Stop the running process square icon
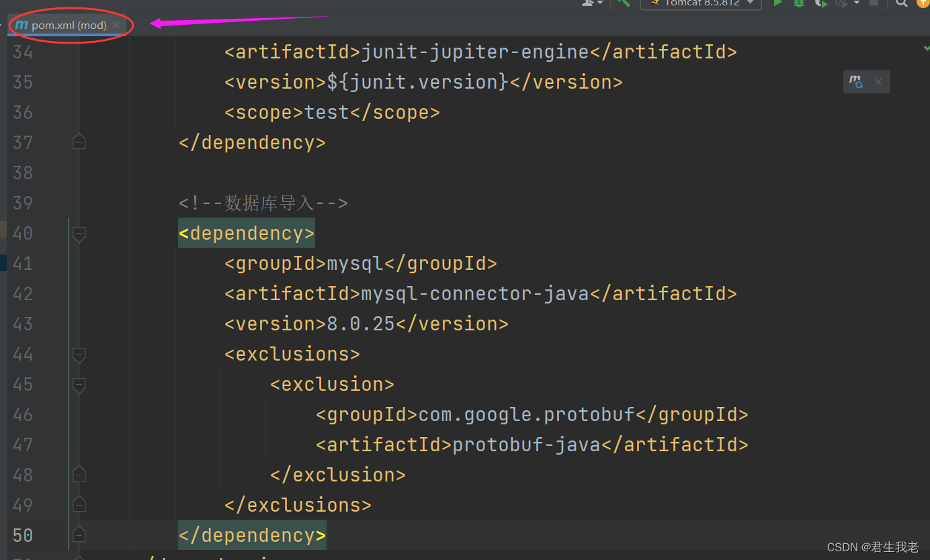930x560 pixels. tap(874, 3)
